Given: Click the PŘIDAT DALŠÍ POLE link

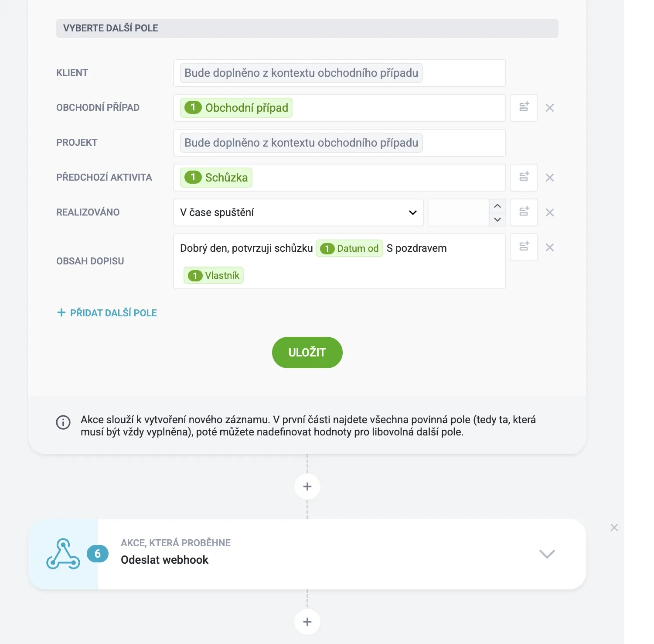Looking at the screenshot, I should 106,312.
